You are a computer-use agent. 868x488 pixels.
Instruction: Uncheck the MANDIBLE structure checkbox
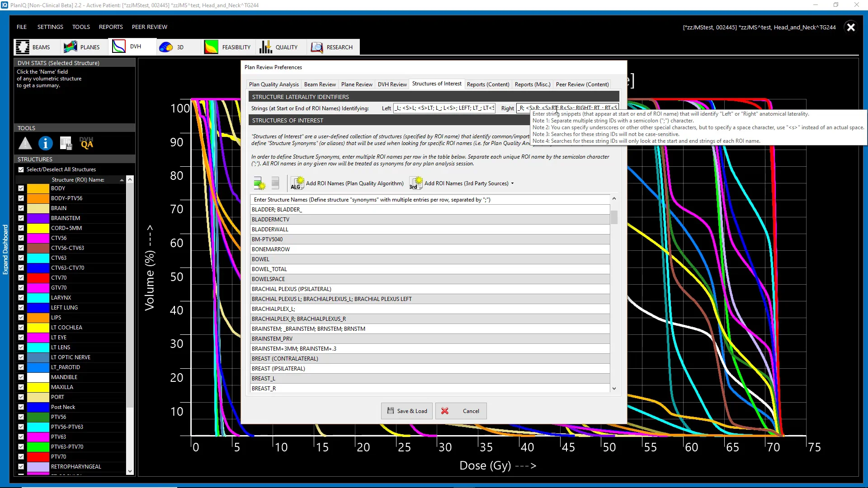point(21,377)
